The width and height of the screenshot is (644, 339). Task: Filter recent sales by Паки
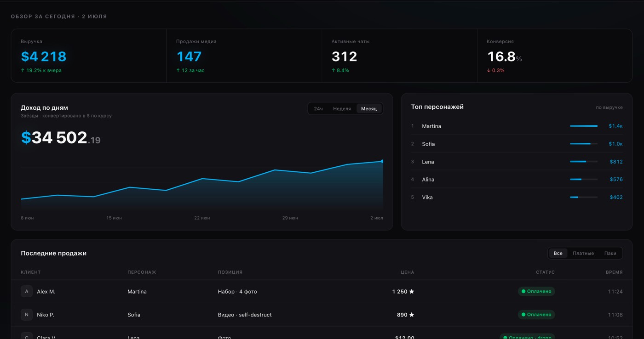point(610,253)
